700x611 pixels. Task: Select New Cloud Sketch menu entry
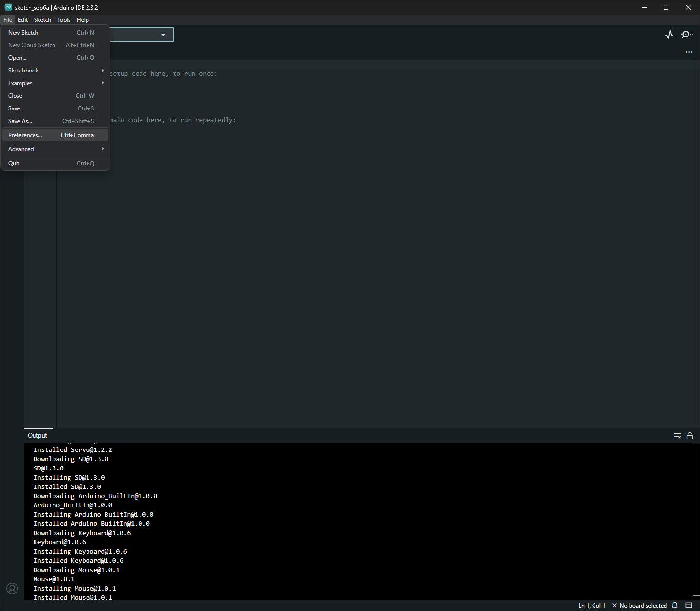tap(55, 45)
